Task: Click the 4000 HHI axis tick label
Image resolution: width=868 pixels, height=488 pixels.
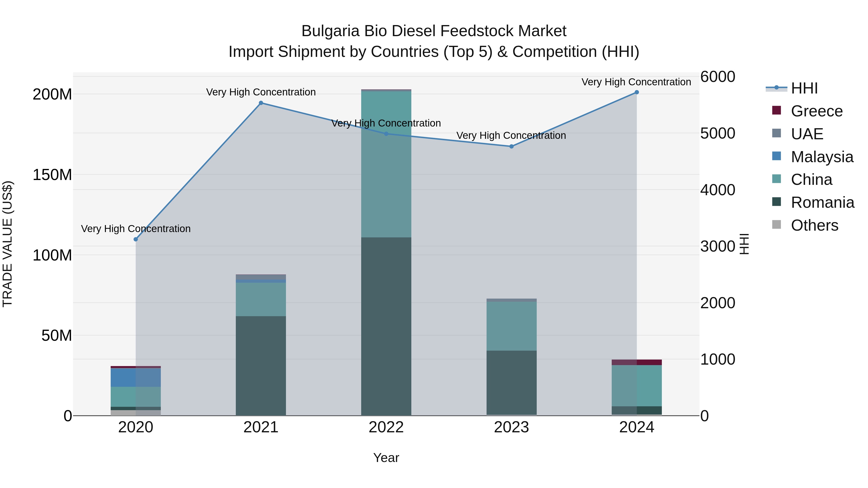Action: [718, 190]
